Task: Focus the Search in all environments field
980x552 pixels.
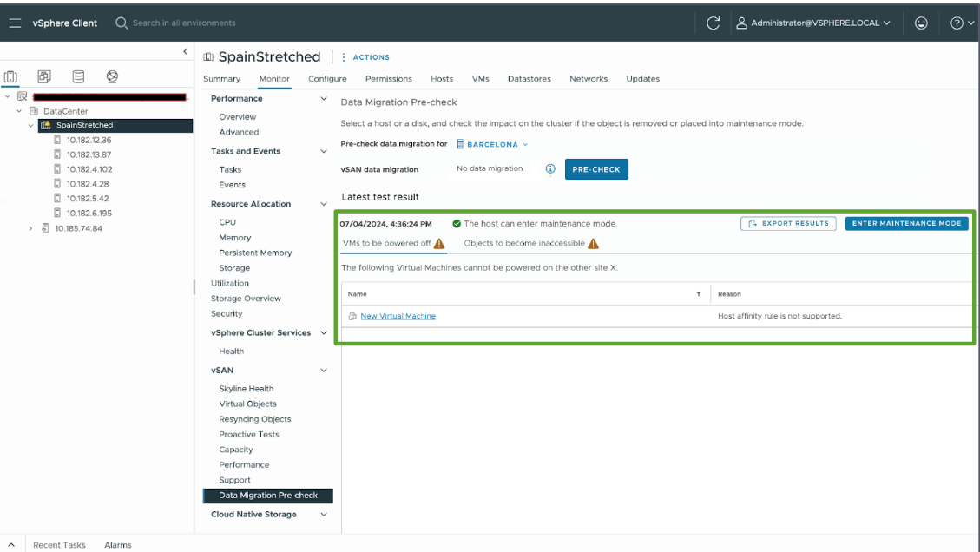Action: (x=184, y=23)
